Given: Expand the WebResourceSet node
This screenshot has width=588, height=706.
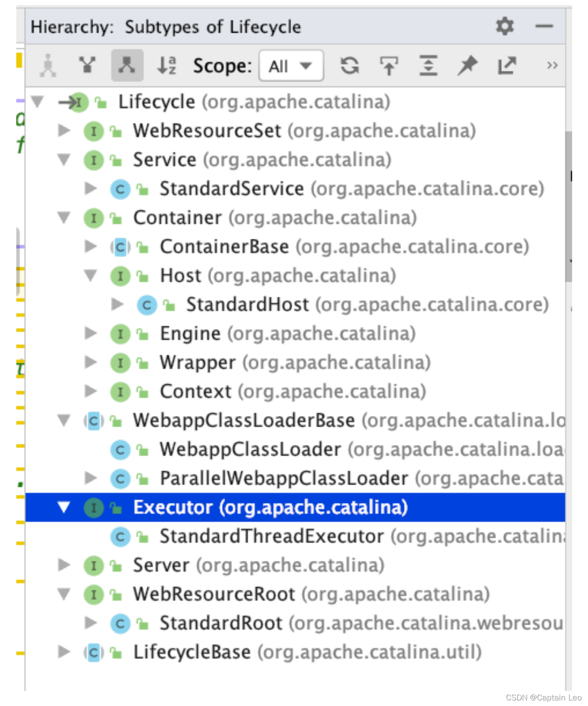Looking at the screenshot, I should [64, 131].
